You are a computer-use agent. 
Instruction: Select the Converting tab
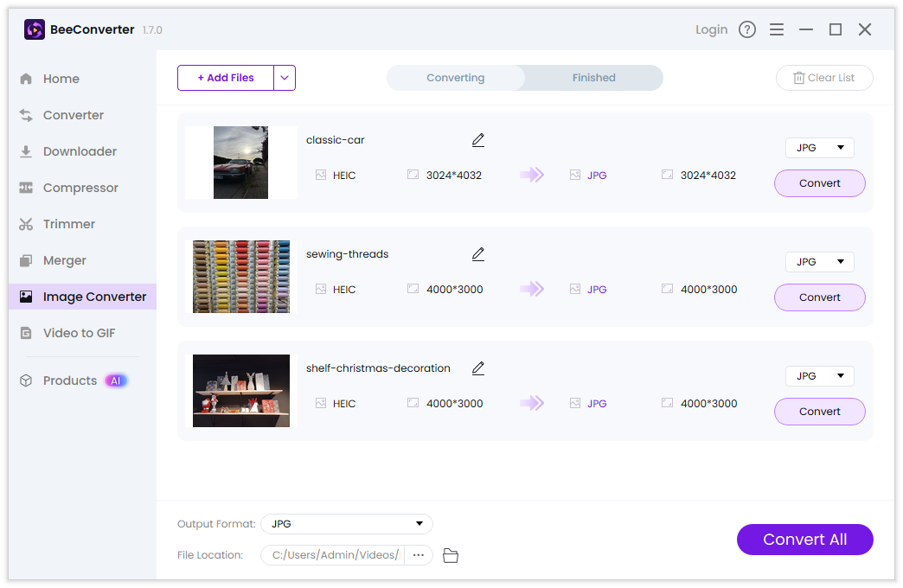(x=456, y=78)
